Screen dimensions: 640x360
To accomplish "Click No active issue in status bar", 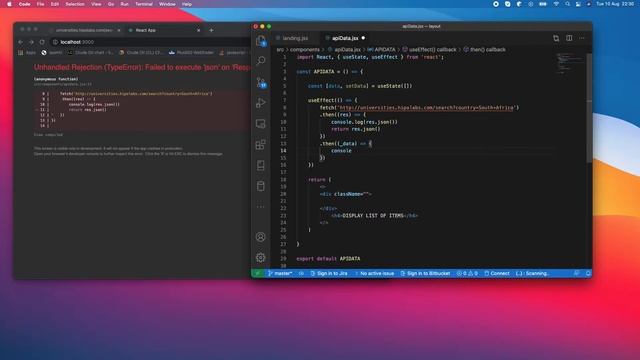I will coord(374,273).
